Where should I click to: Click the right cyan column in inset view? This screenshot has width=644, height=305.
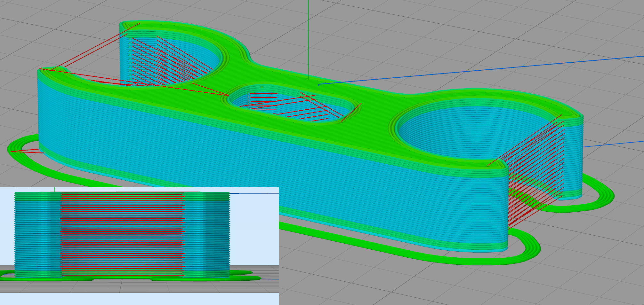click(x=206, y=230)
